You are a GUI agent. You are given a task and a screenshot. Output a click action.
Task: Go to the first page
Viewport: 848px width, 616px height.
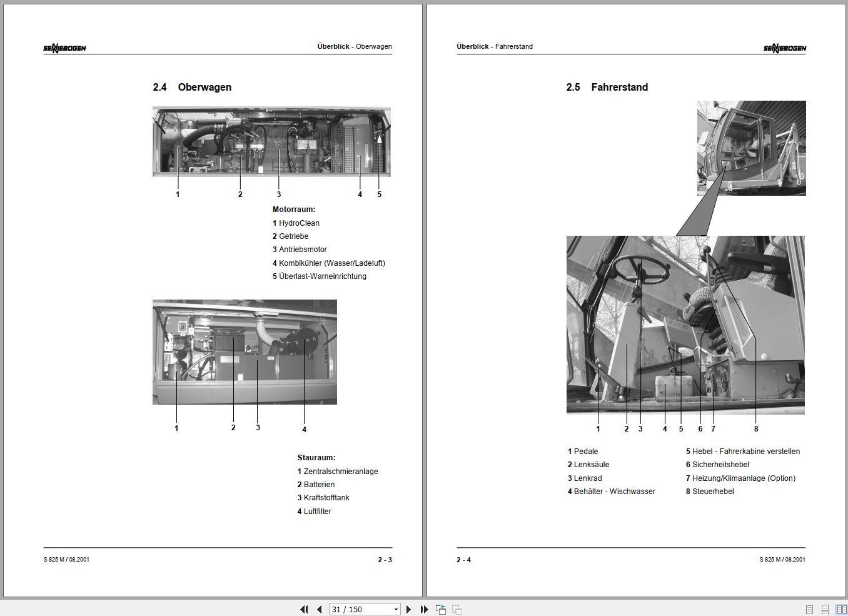coord(305,609)
